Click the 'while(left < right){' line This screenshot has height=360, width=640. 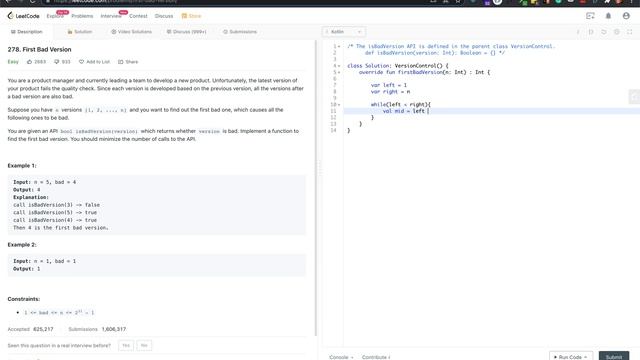click(x=400, y=104)
